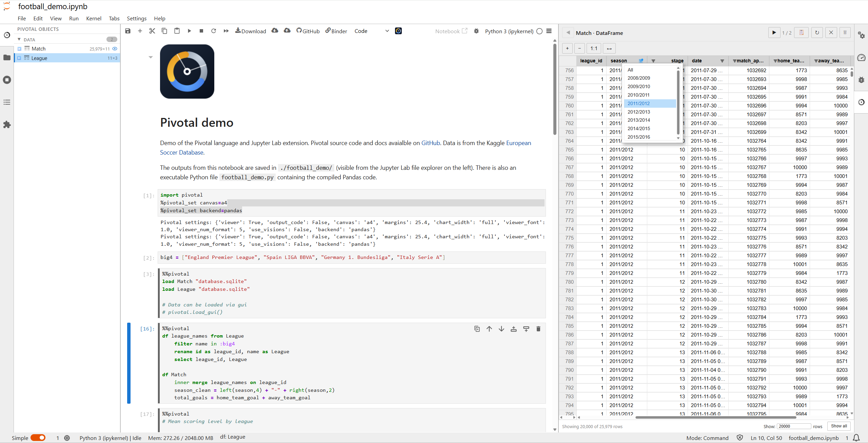Click the Pivotal logo icon in the notebook toolbar
Screen dimensions: 868x443
398,31
